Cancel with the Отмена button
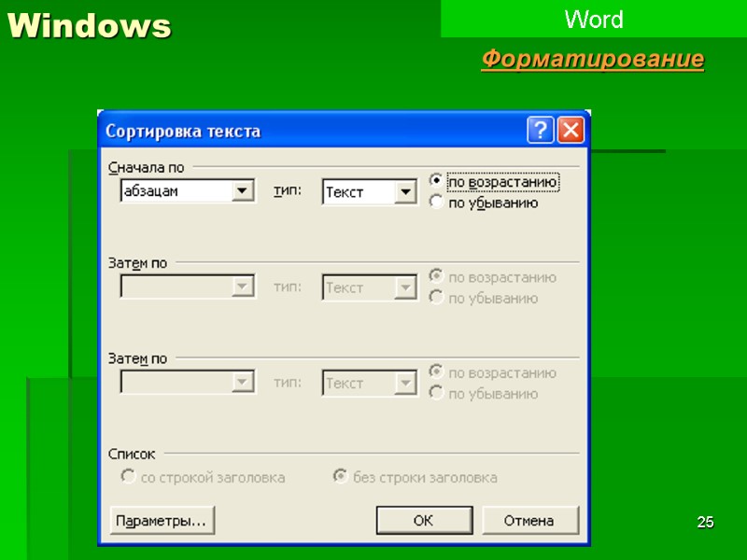747x560 pixels. [530, 521]
